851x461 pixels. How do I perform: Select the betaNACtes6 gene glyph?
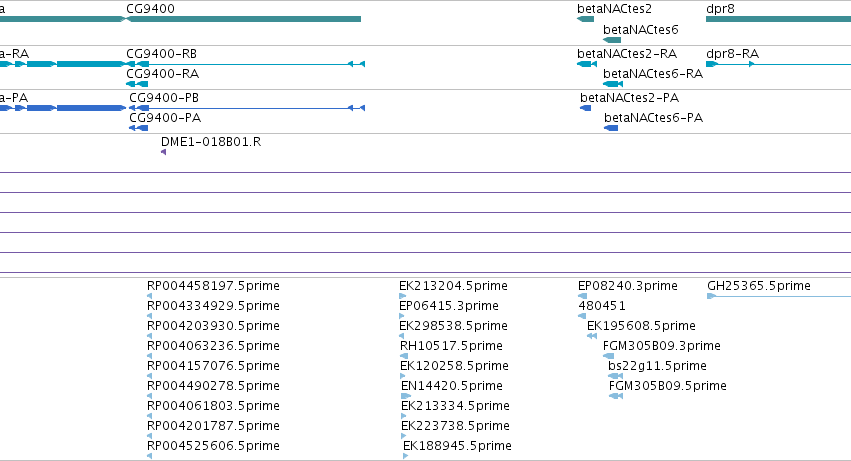point(612,40)
